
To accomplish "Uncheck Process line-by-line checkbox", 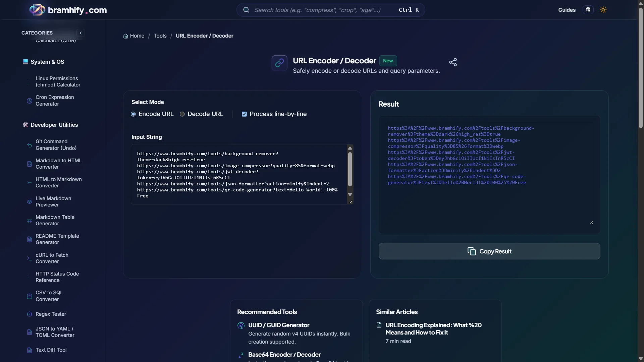I will coord(244,114).
